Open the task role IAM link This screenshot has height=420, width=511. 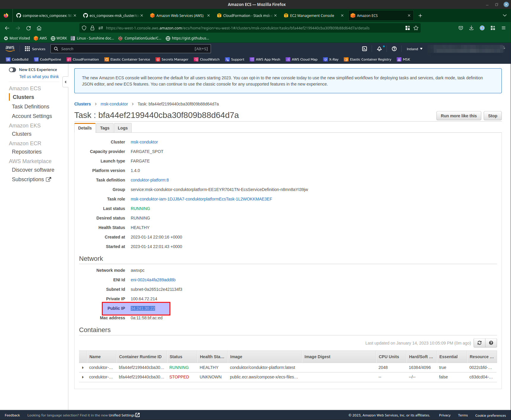pyautogui.click(x=201, y=199)
